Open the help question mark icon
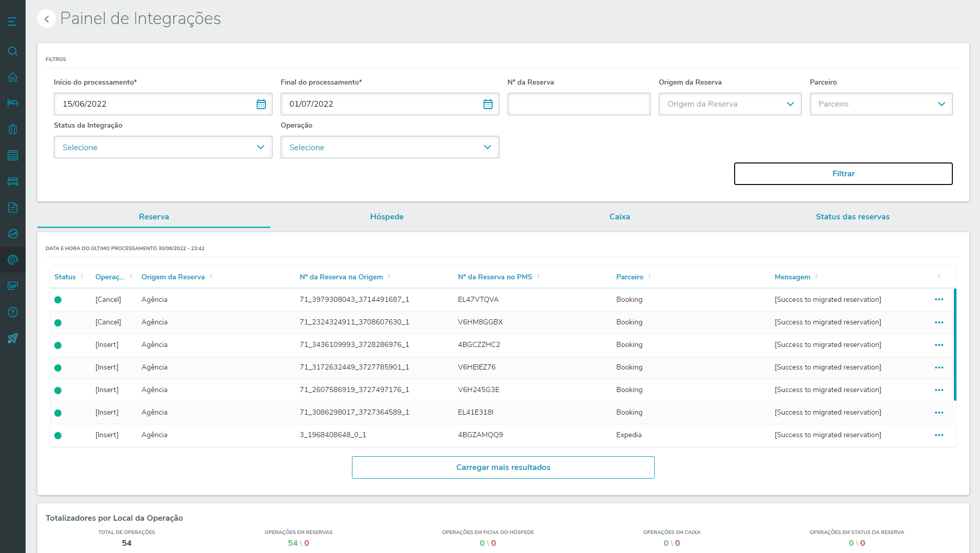Screen dimensions: 980x553 pos(13,312)
